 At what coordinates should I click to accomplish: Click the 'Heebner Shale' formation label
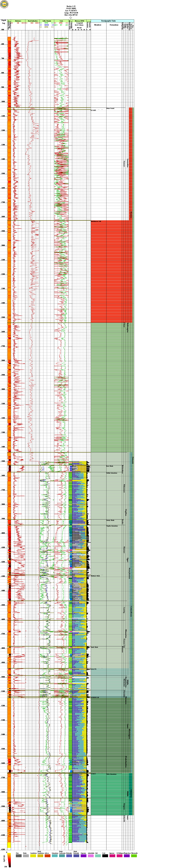pos(96,576)
